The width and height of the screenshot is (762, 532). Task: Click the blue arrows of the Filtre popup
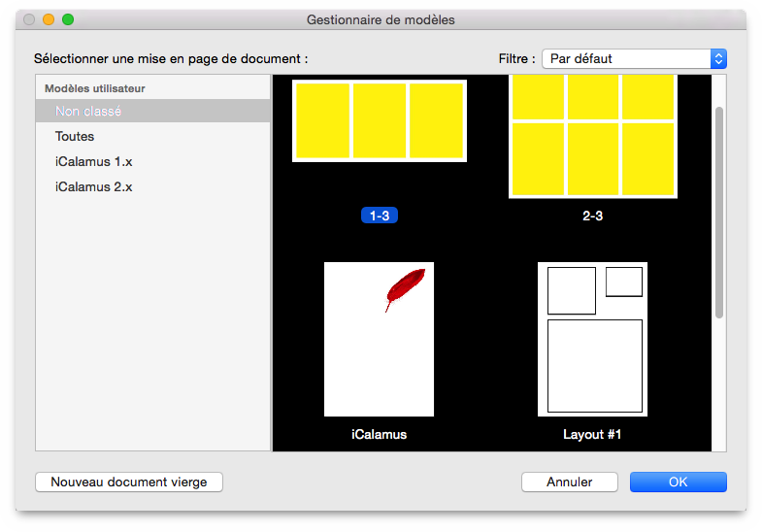[x=718, y=59]
